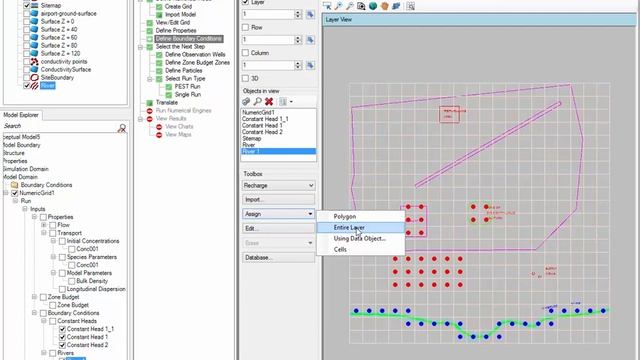
Task: Choose Using Data Object from the Assign menu
Action: [x=361, y=239]
